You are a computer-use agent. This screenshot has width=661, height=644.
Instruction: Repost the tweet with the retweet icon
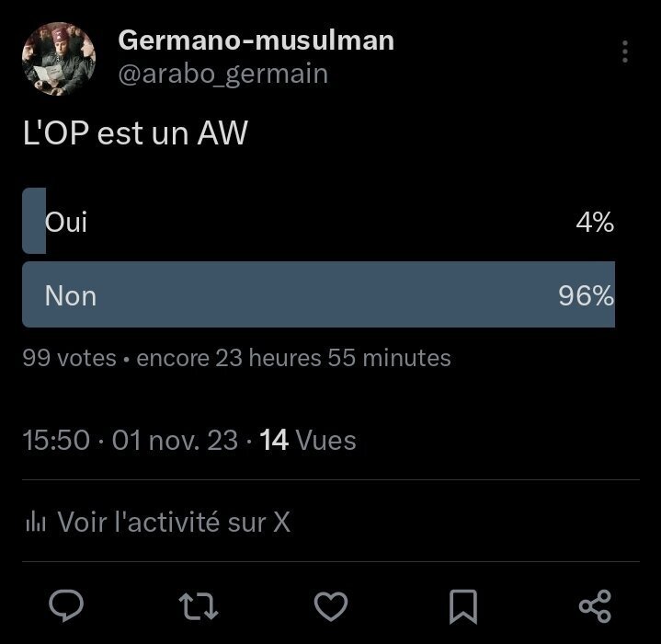(x=199, y=604)
